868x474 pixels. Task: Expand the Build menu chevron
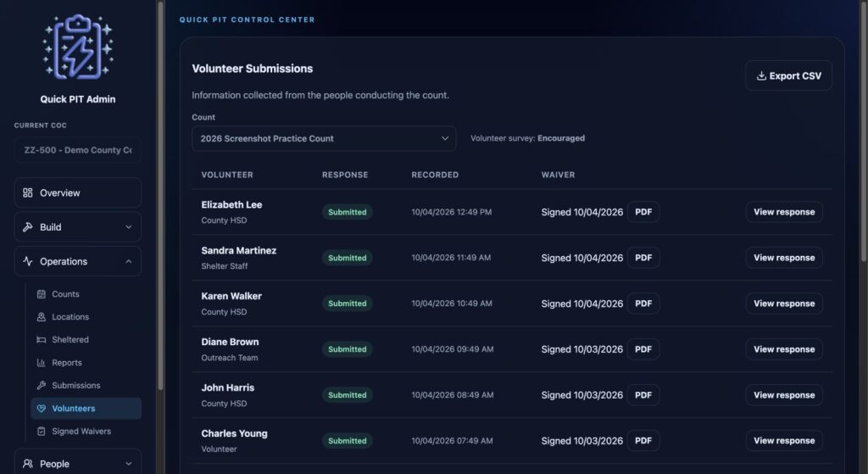point(129,227)
